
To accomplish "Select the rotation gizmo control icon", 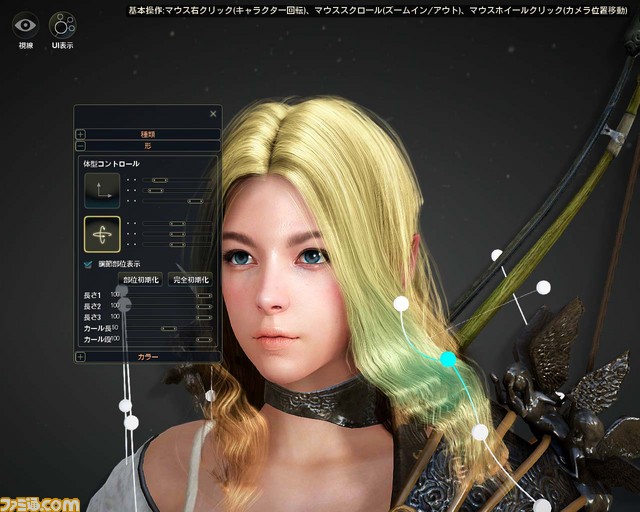I will click(102, 234).
